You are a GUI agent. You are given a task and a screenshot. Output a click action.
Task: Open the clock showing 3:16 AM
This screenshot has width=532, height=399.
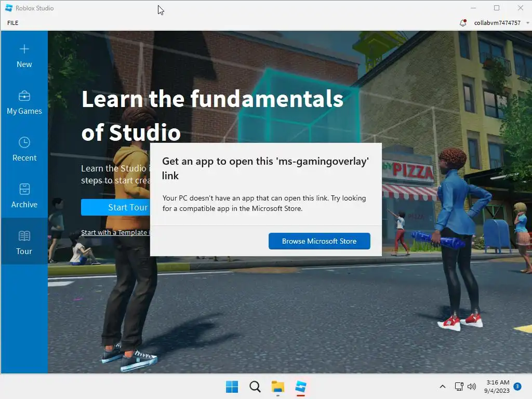497,387
